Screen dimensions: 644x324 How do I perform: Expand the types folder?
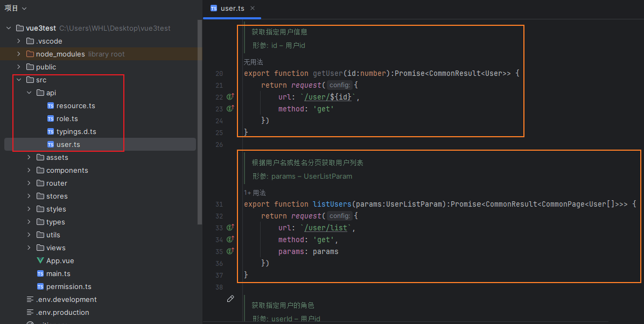point(29,222)
